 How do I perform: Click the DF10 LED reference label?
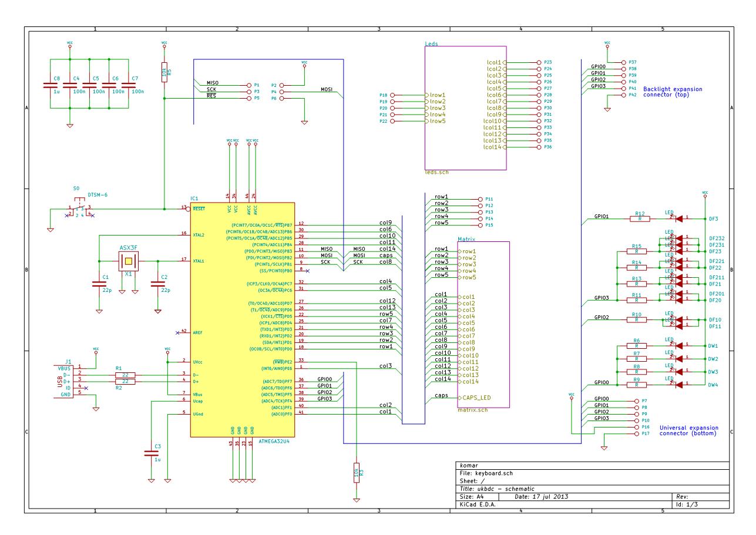tap(714, 319)
